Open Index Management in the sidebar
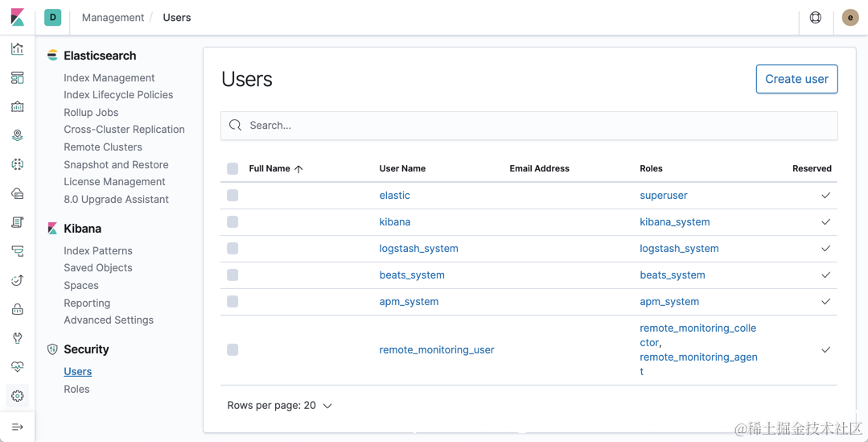The height and width of the screenshot is (442, 868). [109, 78]
